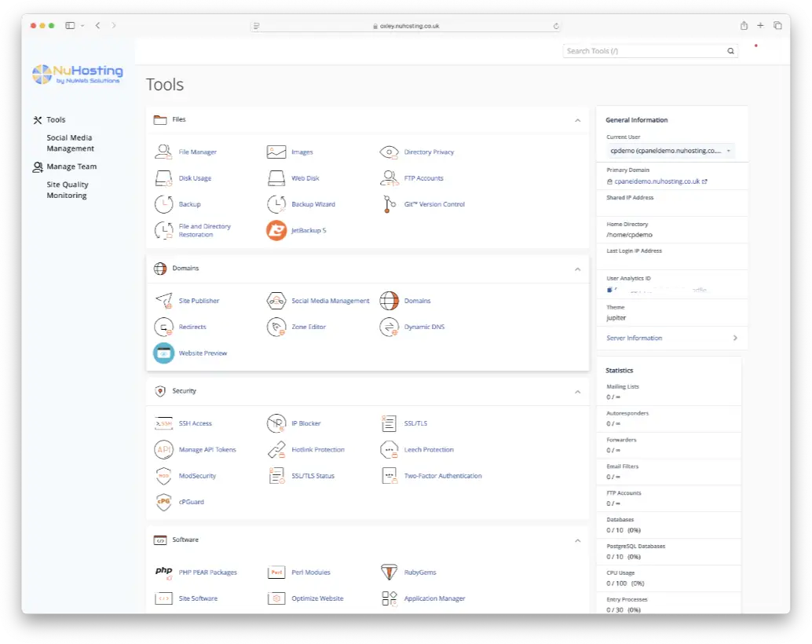Open the Git Version Control icon
Screen dimensions: 812x644
389,204
